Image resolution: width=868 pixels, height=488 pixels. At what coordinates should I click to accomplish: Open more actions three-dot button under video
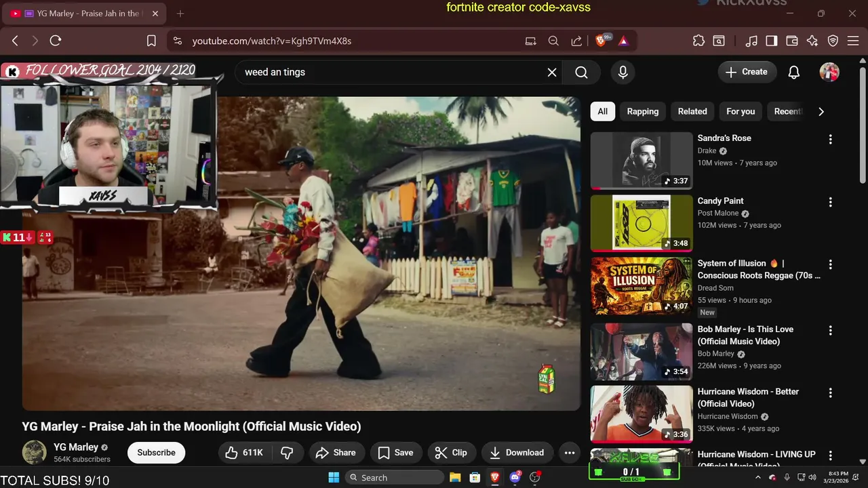click(570, 453)
